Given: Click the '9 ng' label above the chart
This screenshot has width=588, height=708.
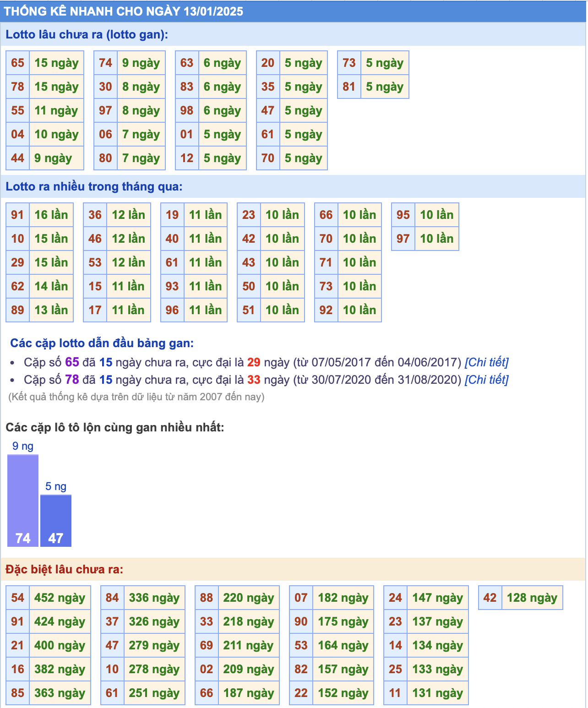Looking at the screenshot, I should click(x=23, y=446).
